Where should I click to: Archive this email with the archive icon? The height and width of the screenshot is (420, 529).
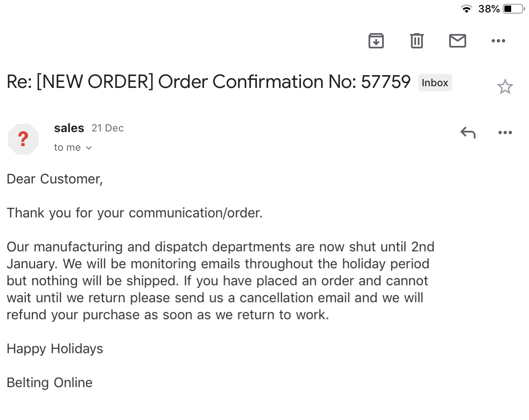click(x=376, y=41)
